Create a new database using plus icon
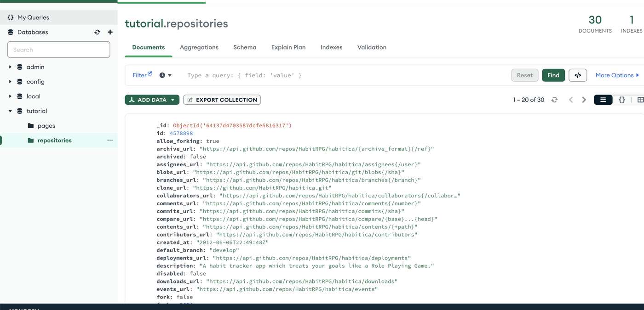The height and width of the screenshot is (310, 644). tap(109, 32)
